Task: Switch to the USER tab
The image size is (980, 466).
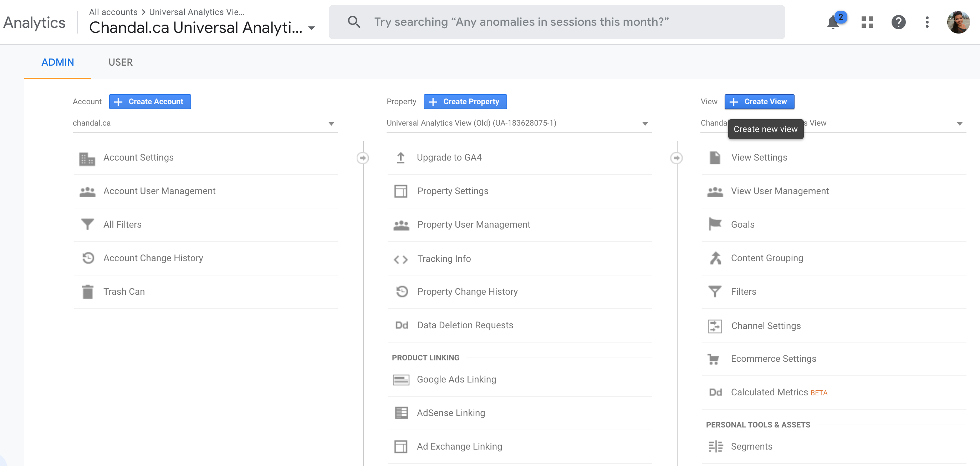Action: click(121, 62)
